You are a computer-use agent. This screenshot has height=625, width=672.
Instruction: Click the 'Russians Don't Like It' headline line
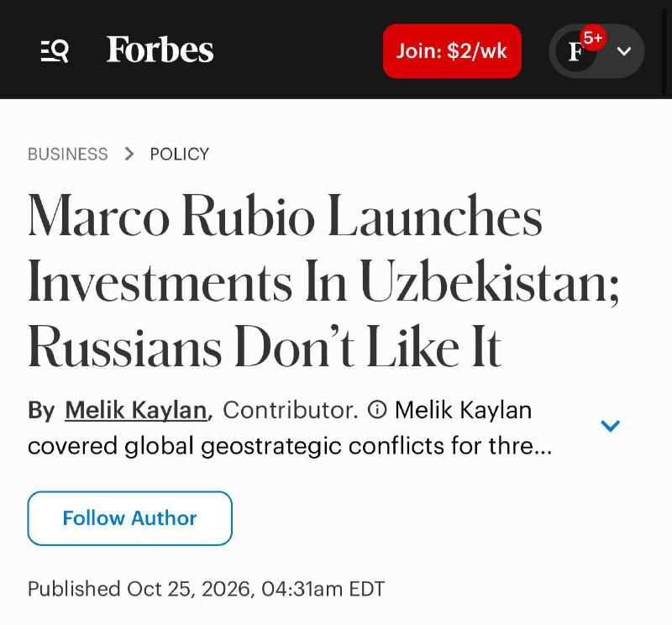pyautogui.click(x=265, y=346)
